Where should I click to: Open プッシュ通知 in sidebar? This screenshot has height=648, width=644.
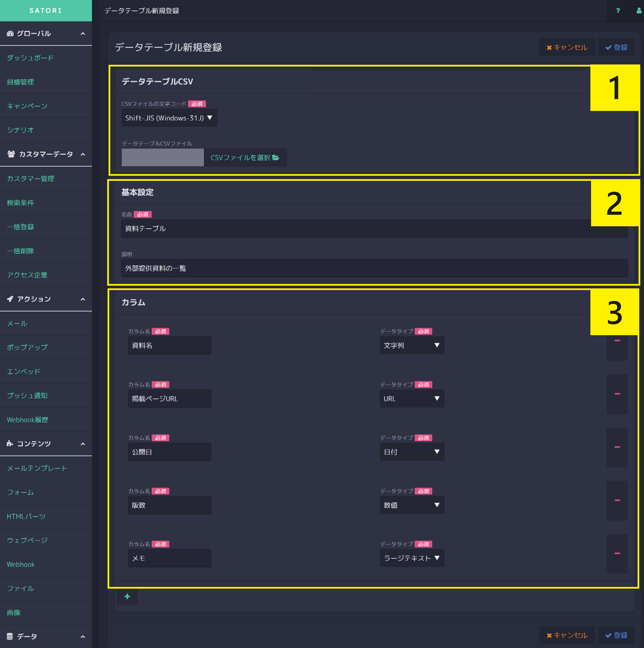[46, 395]
